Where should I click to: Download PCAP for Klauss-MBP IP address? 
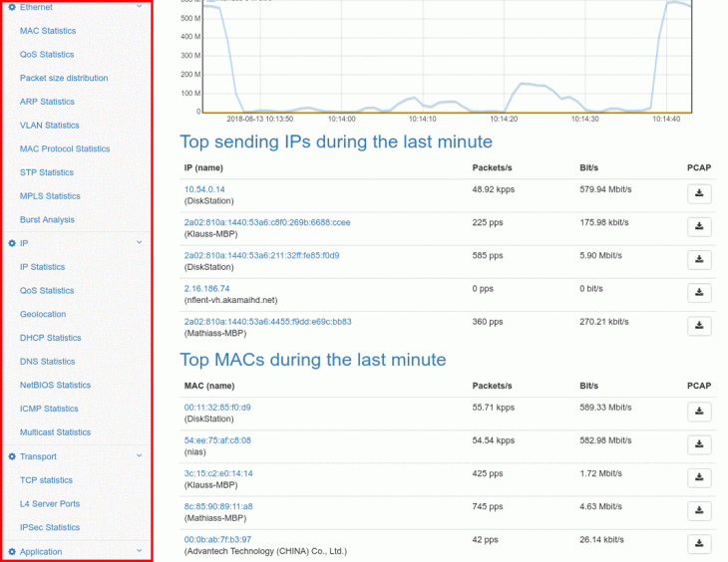[x=699, y=227]
